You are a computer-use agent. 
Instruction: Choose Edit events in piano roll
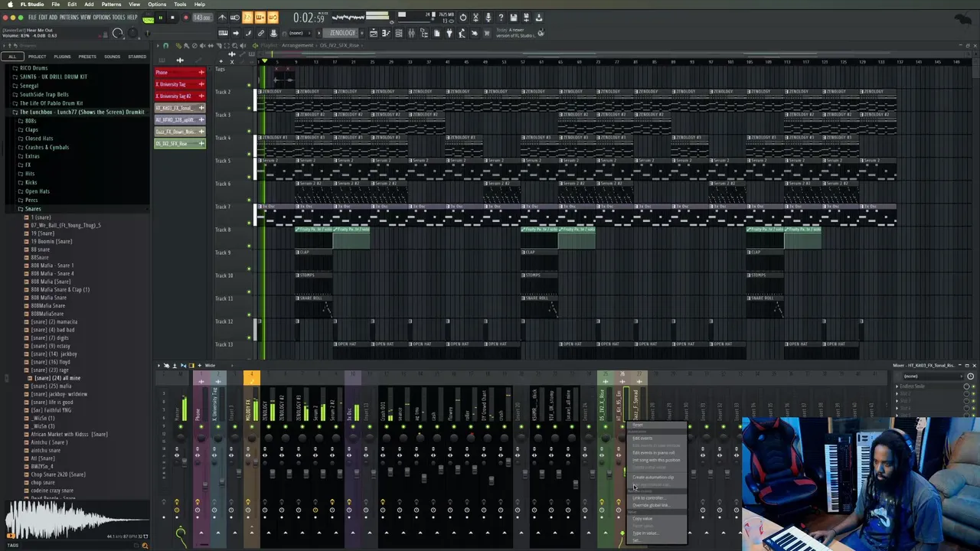tap(653, 453)
